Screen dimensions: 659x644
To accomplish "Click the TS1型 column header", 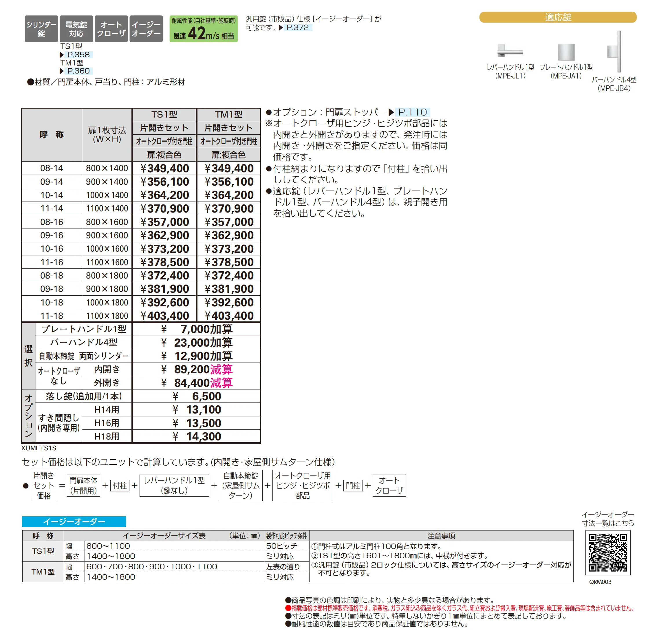I will click(164, 115).
